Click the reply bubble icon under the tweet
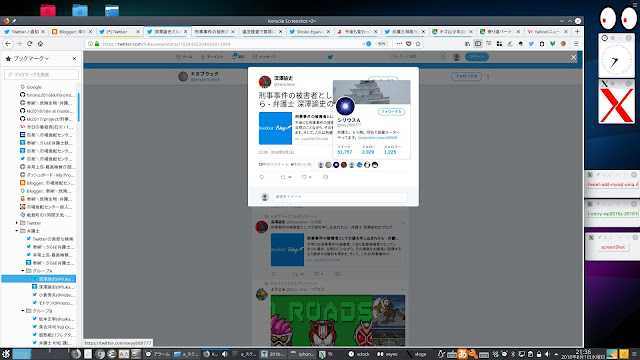 point(262,177)
